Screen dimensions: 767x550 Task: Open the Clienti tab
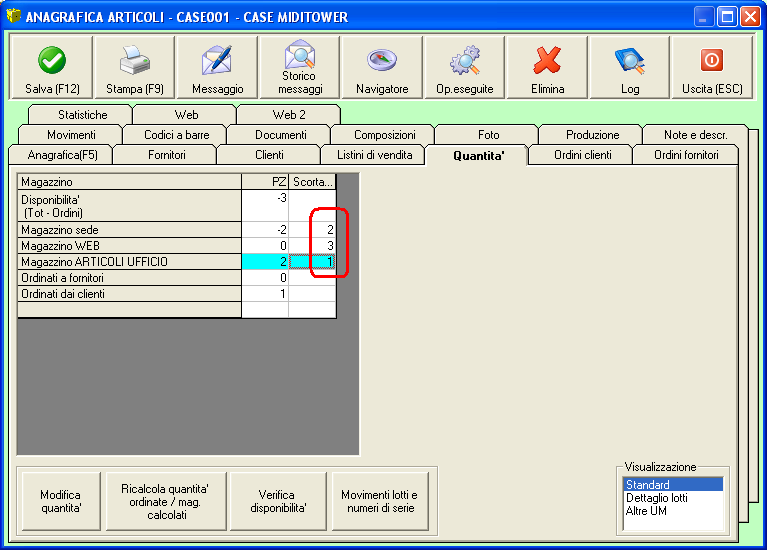269,155
